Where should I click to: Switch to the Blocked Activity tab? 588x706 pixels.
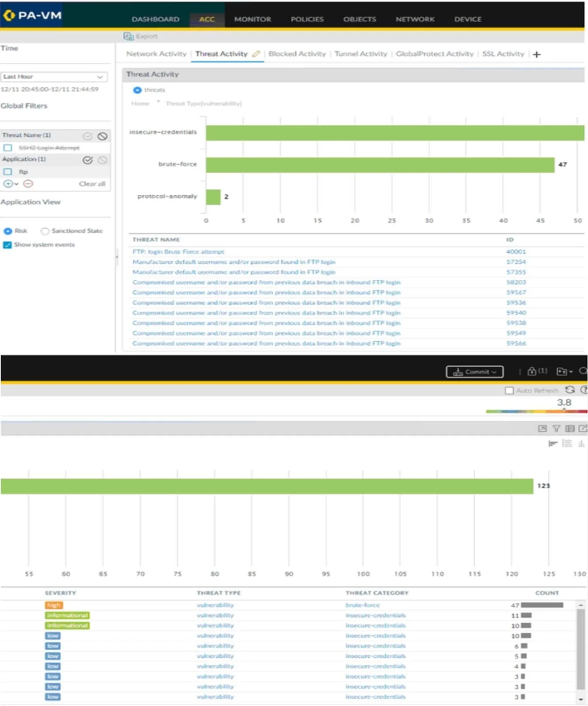297,54
